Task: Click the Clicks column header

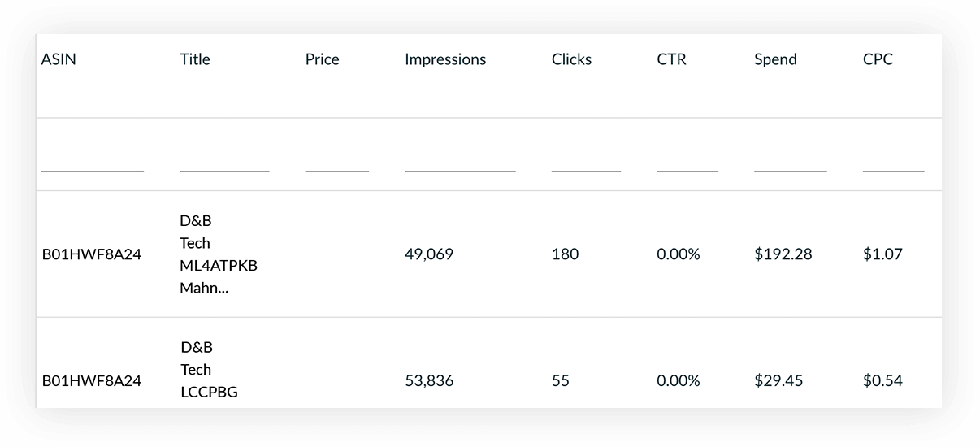Action: (x=571, y=59)
